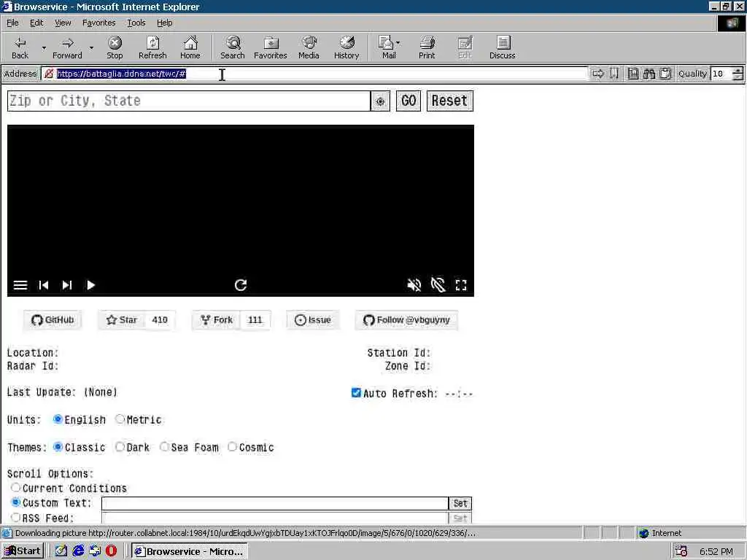Open the Help menu
The height and width of the screenshot is (560, 747).
click(164, 23)
